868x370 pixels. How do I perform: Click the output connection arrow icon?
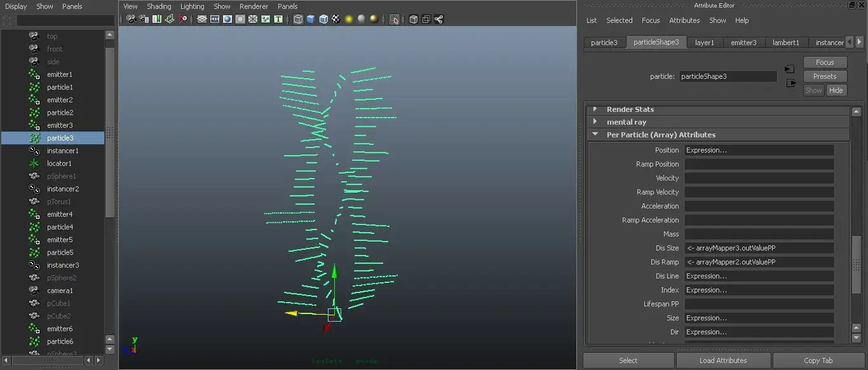pos(791,83)
